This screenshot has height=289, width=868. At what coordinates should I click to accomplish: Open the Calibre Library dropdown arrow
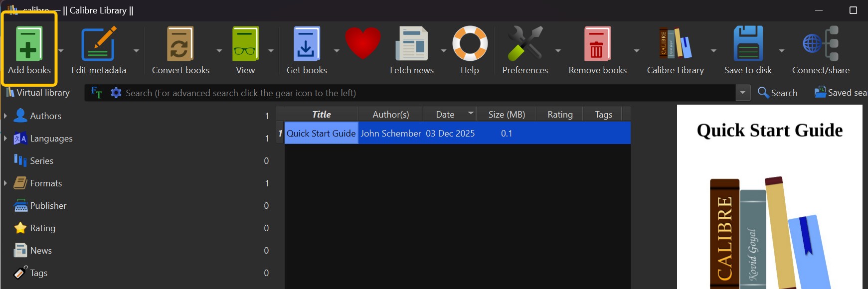pyautogui.click(x=713, y=50)
